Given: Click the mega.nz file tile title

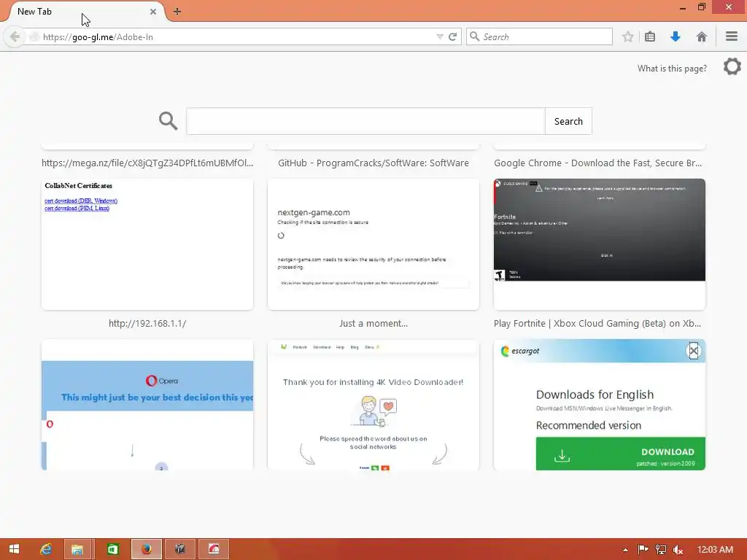Looking at the screenshot, I should click(147, 163).
